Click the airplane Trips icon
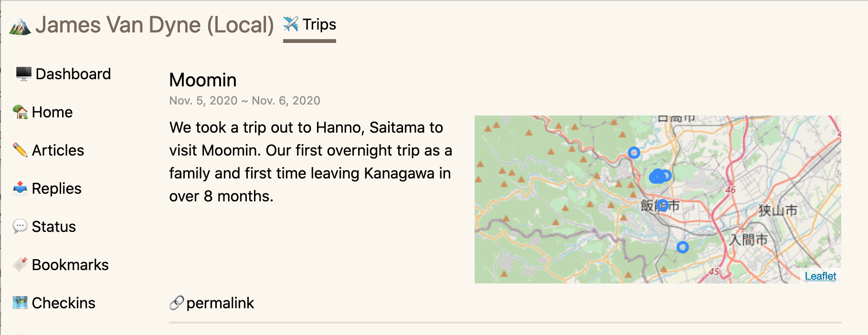This screenshot has height=335, width=868. pos(290,24)
